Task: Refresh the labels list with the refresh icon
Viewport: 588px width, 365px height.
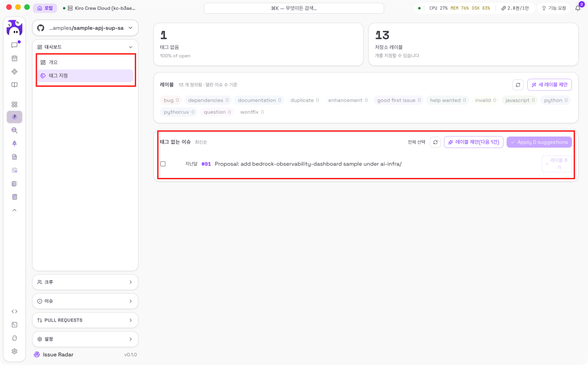Action: pyautogui.click(x=518, y=85)
